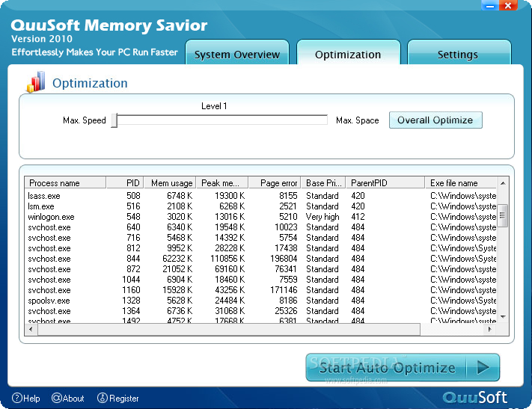Select the Optimization tab
The width and height of the screenshot is (532, 409).
[x=348, y=55]
